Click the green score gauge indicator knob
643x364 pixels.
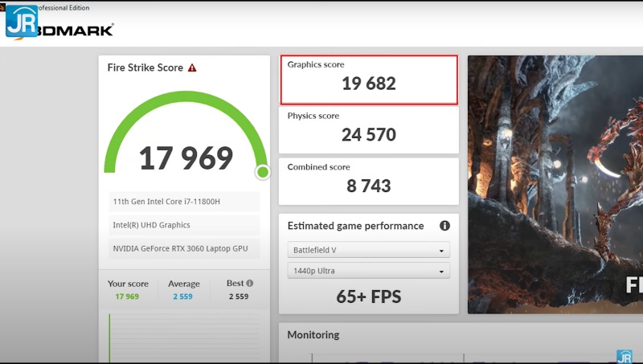pyautogui.click(x=263, y=172)
